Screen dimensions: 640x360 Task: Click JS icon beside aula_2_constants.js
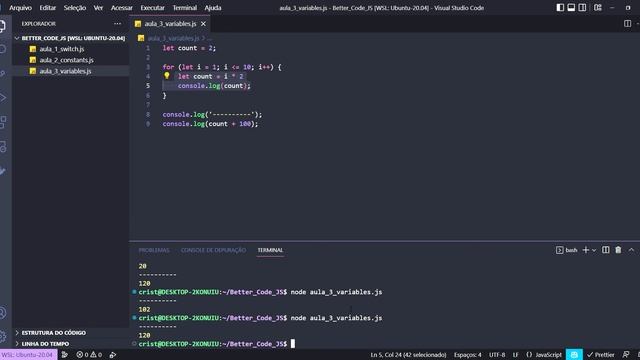coord(33,60)
